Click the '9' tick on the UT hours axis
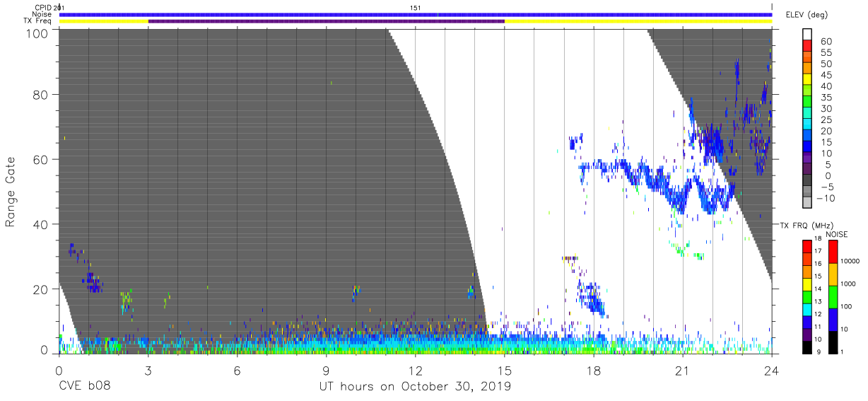The width and height of the screenshot is (868, 401). pos(326,369)
